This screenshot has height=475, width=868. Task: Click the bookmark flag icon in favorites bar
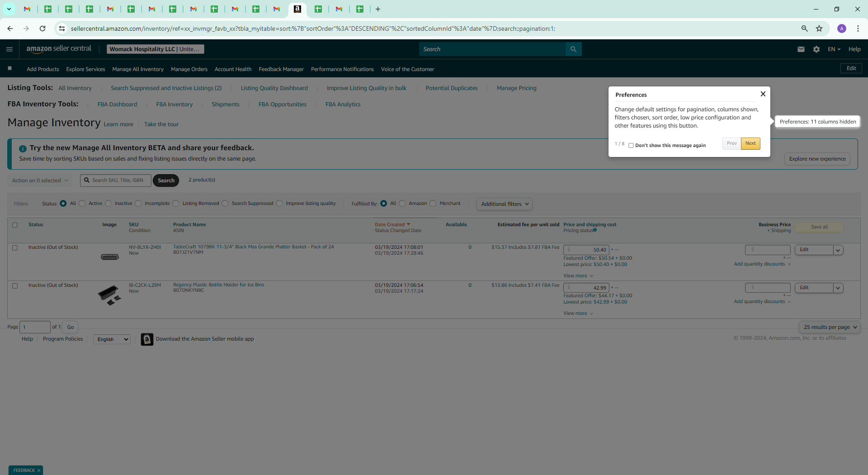9,69
